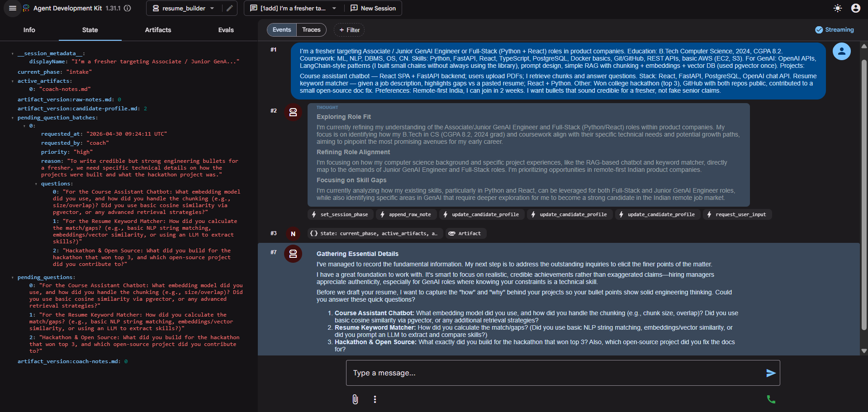Select the requested_at timestamp value

(127, 134)
